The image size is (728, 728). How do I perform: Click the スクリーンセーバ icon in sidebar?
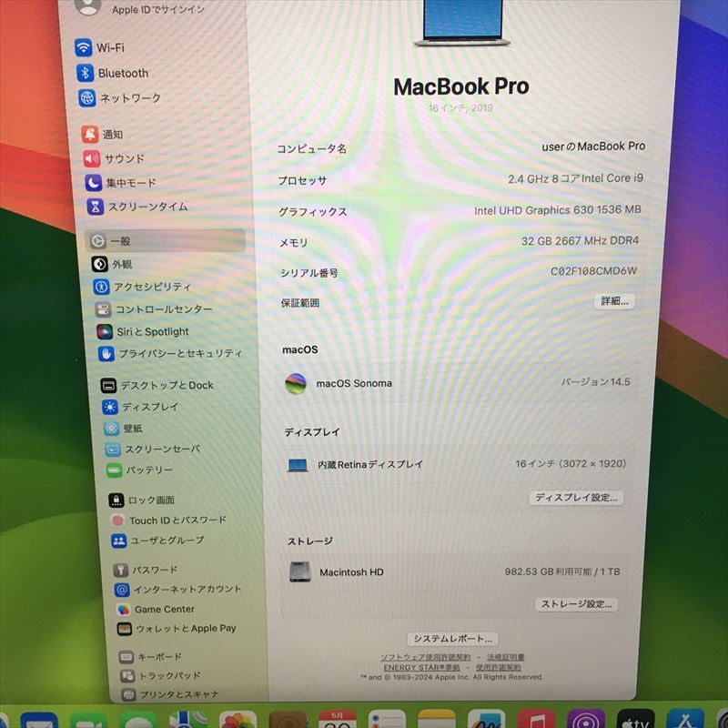(x=113, y=450)
